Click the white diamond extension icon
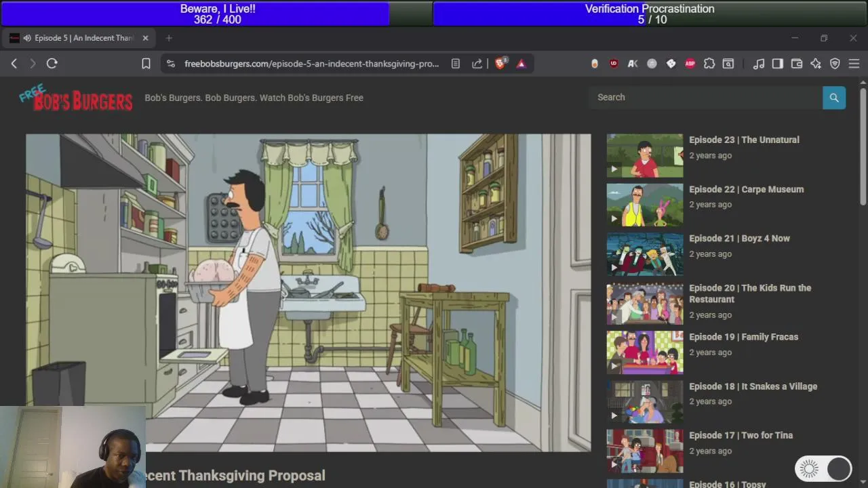This screenshot has height=488, width=868. (671, 63)
